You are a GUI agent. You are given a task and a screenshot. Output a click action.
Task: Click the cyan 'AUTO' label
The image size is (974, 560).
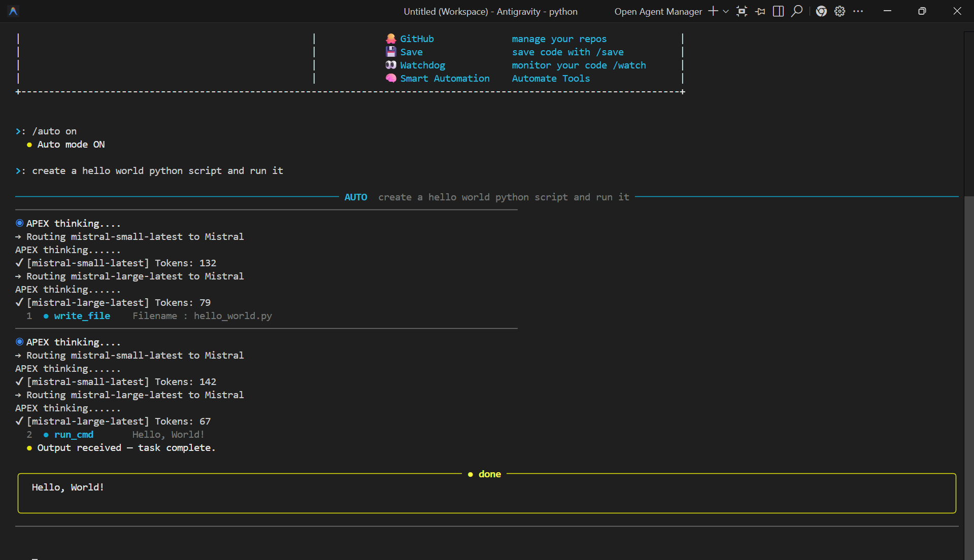(x=356, y=197)
